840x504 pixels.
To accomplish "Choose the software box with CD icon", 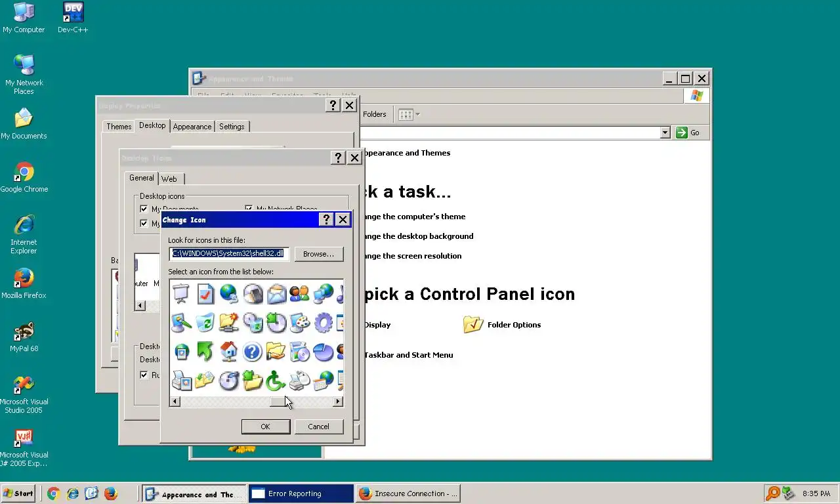I will tap(299, 351).
